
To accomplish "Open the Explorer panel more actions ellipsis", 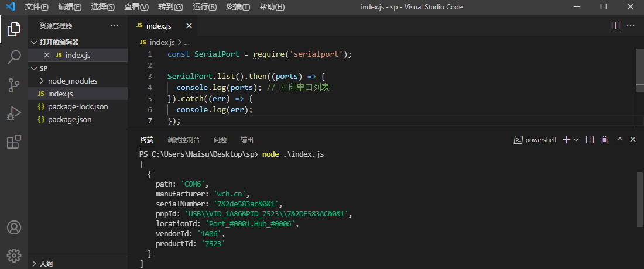I will 114,26.
